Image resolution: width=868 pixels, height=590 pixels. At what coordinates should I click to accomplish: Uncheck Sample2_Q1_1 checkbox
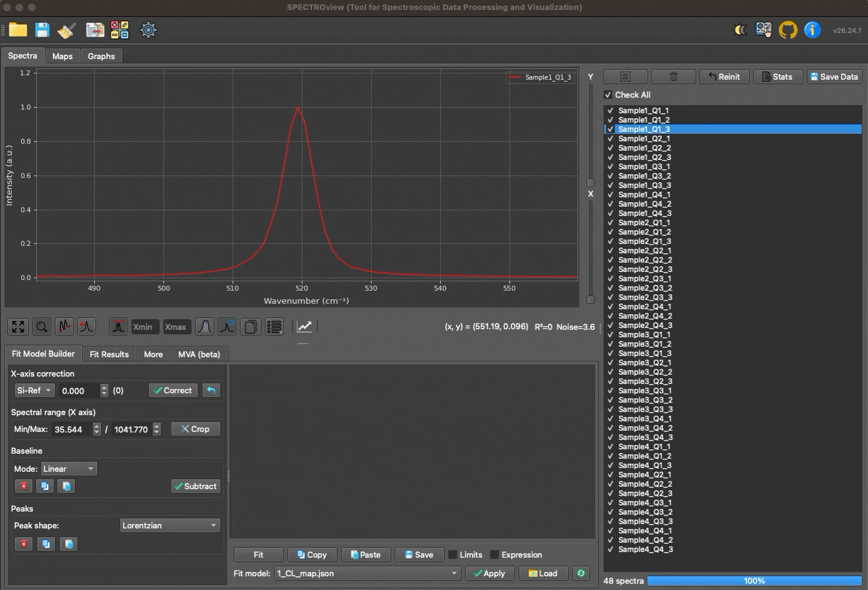click(x=610, y=223)
